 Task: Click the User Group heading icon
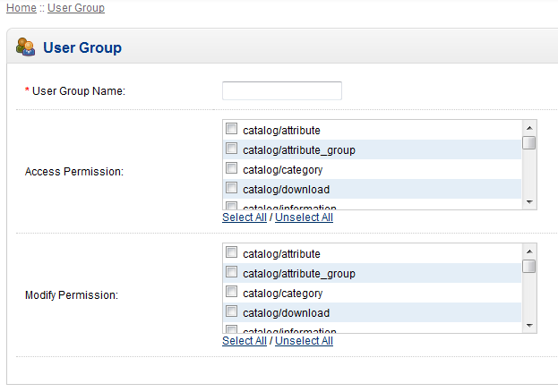[x=26, y=47]
